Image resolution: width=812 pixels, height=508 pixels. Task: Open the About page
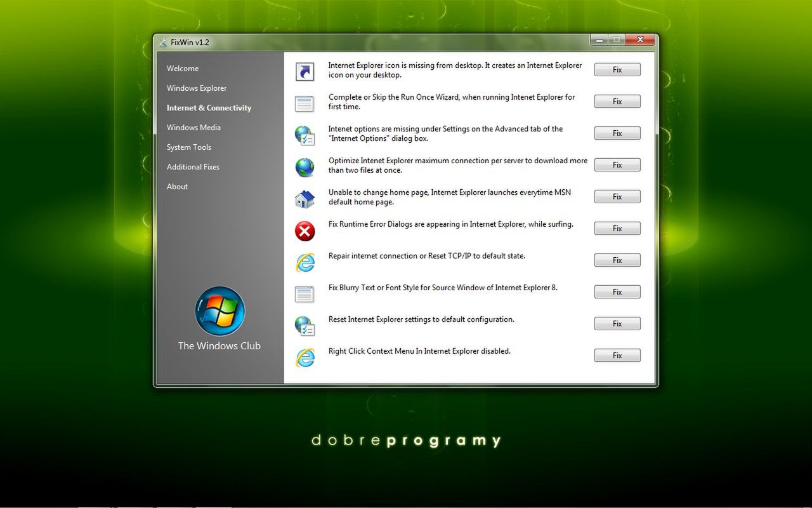click(177, 187)
